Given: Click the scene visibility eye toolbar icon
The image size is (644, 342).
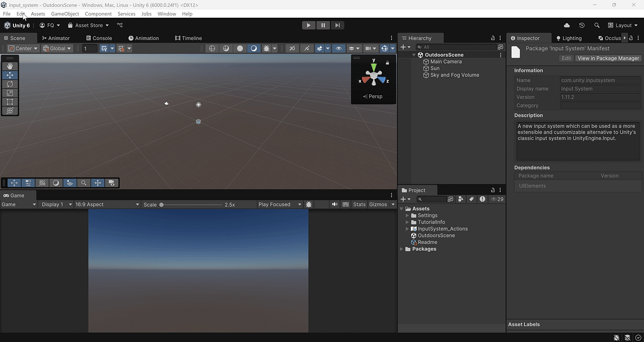Looking at the screenshot, I should pyautogui.click(x=339, y=48).
